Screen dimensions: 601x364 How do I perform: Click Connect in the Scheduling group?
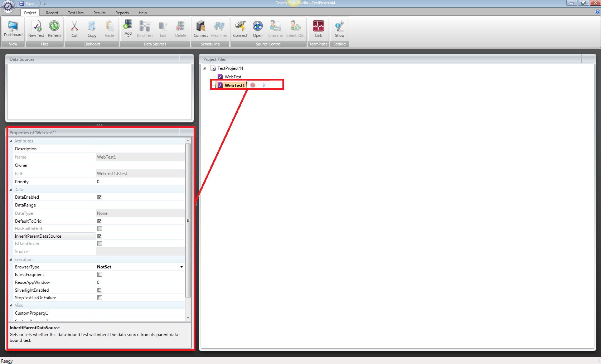tap(201, 29)
